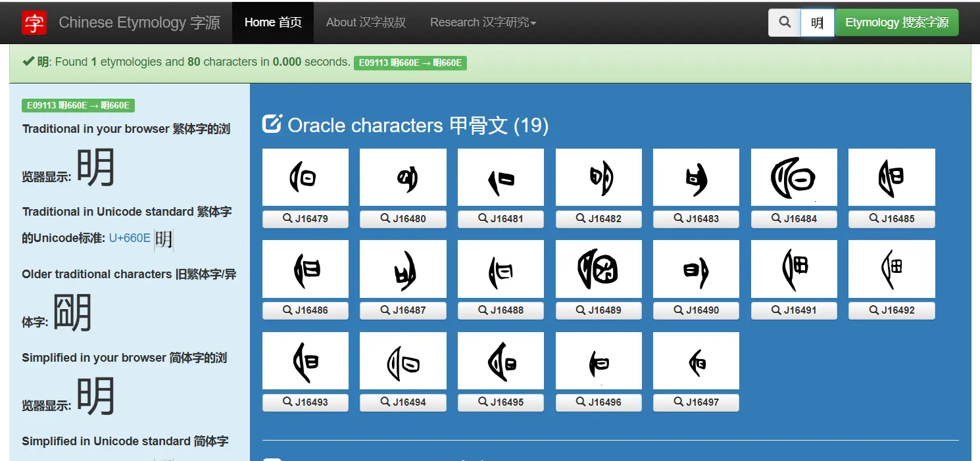This screenshot has width=980, height=461.
Task: Click the red 字 site logo
Action: tap(34, 22)
